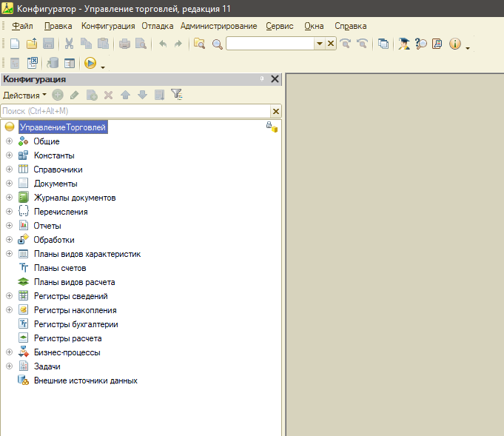Expand the Регистры сведений node
Screen dimensions: 504x436
click(10, 296)
